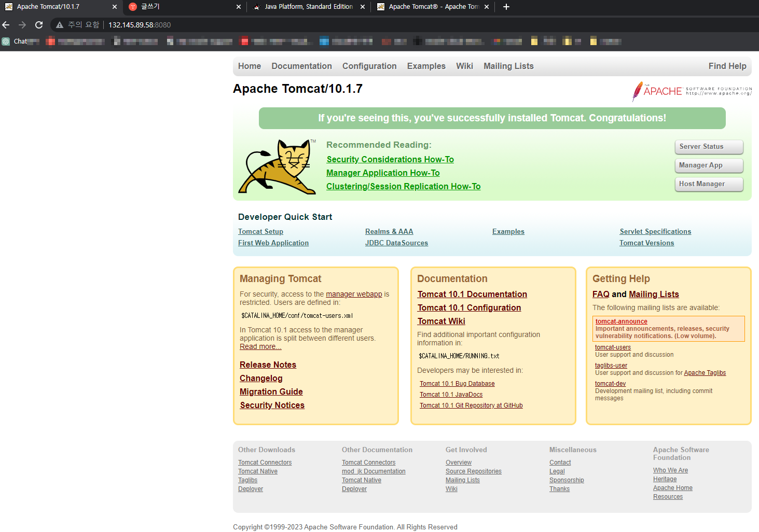Open Tomcat 10.1 Bug Database link
The height and width of the screenshot is (532, 759).
[x=457, y=384]
